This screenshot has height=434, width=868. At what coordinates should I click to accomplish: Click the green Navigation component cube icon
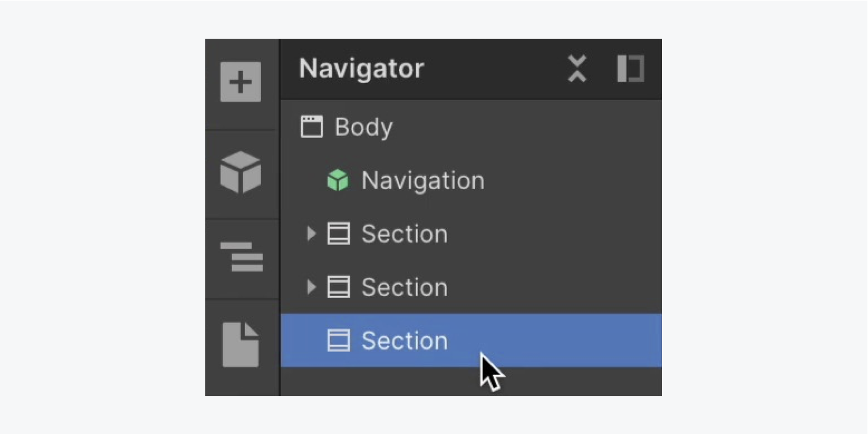[x=338, y=180]
